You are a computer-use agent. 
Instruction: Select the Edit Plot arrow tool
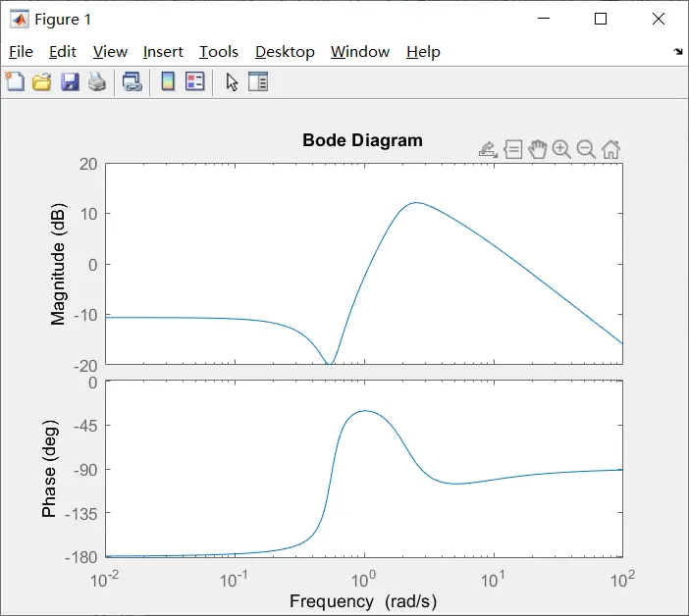(x=232, y=82)
